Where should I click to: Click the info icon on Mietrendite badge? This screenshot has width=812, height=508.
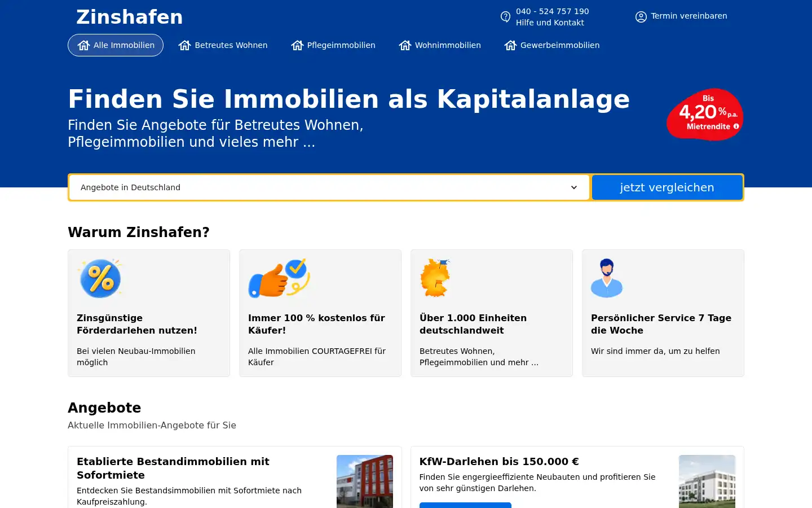click(x=736, y=126)
